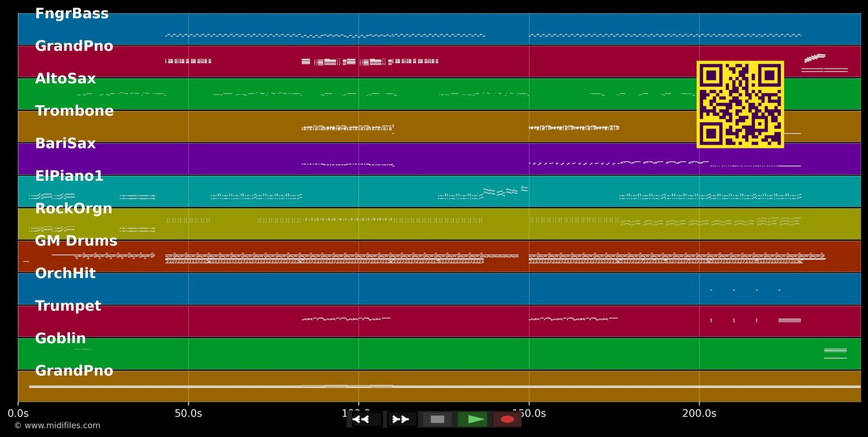868x437 pixels.
Task: Select the FngrBass track label
Action: click(72, 14)
